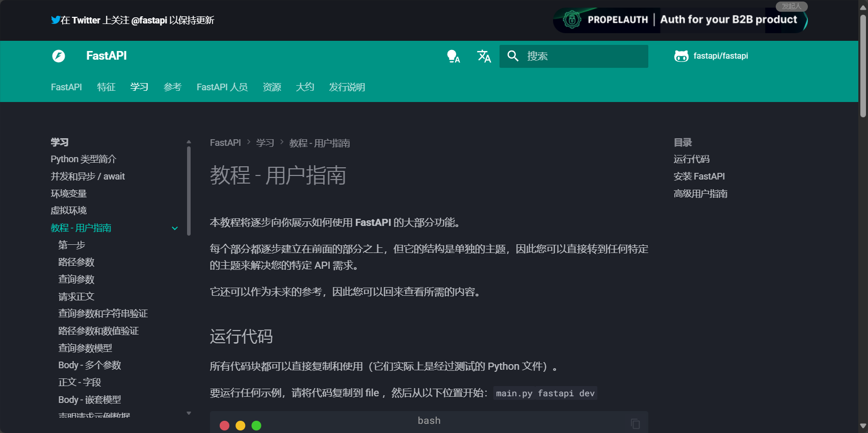Open 请求正文 sidebar entry
Screen dimensions: 868x433
pyautogui.click(x=76, y=297)
